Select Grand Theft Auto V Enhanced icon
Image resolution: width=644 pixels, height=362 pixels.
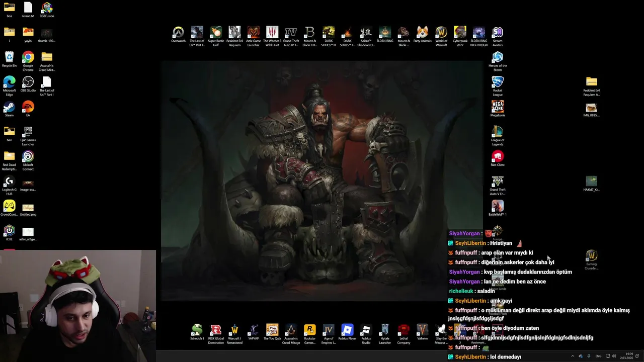pyautogui.click(x=498, y=186)
